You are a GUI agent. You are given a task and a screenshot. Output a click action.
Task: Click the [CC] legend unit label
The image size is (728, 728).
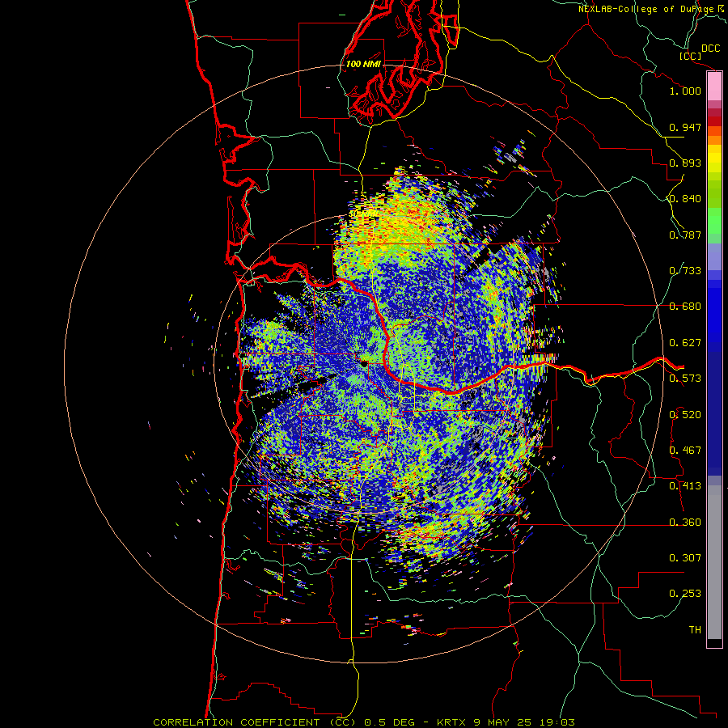(x=690, y=56)
